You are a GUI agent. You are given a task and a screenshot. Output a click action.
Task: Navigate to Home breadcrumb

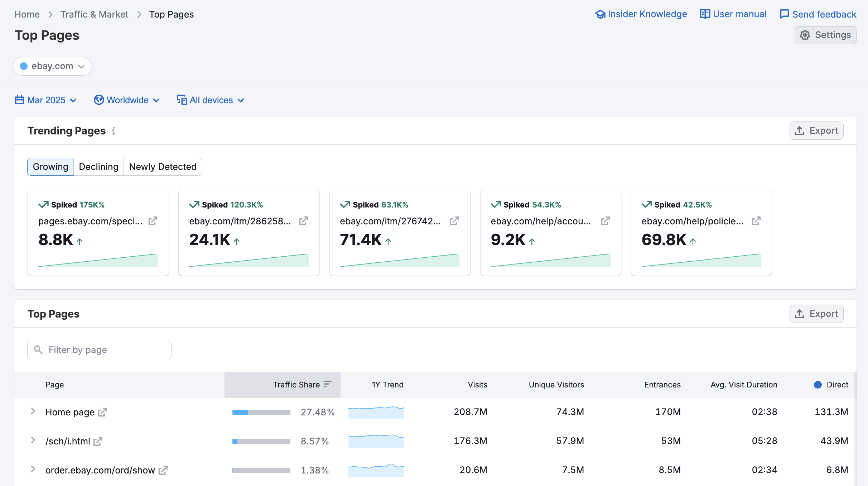coord(27,14)
